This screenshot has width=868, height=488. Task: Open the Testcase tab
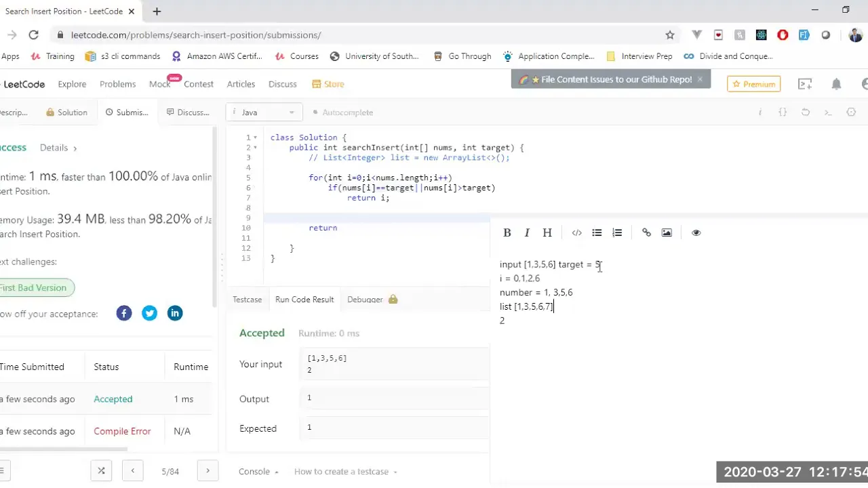247,300
